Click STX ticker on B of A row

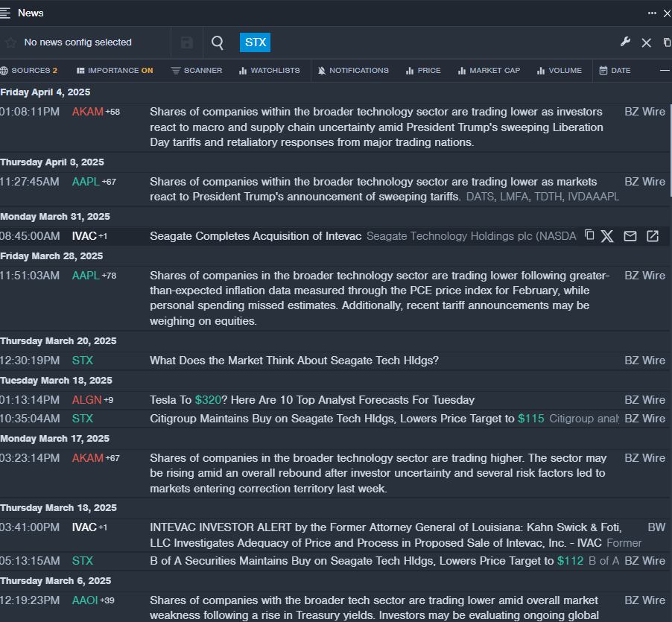point(82,561)
